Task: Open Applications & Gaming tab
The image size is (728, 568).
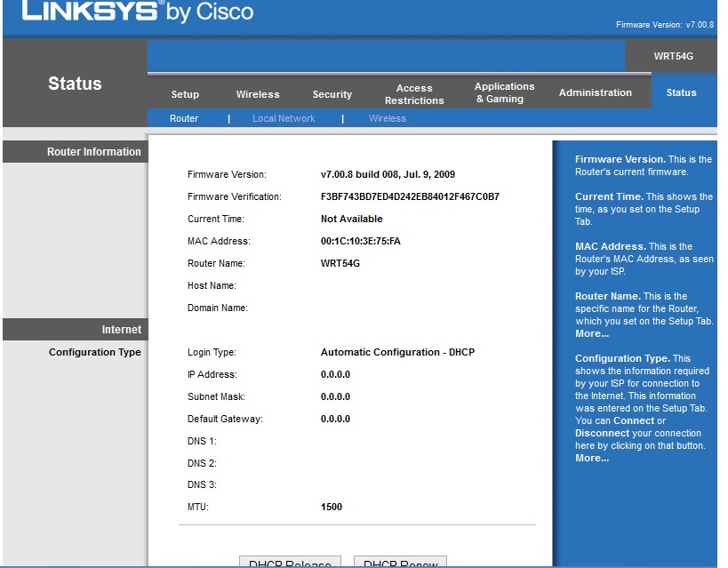Action: (x=504, y=92)
